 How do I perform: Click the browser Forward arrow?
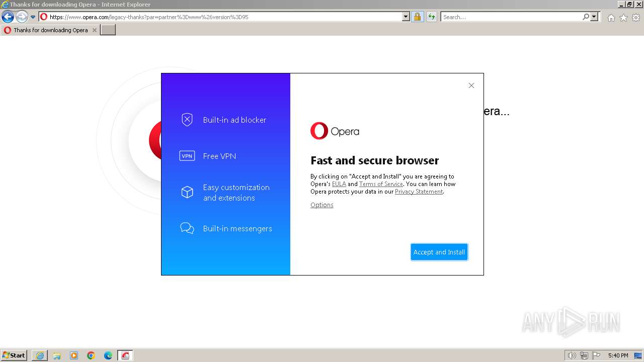21,17
